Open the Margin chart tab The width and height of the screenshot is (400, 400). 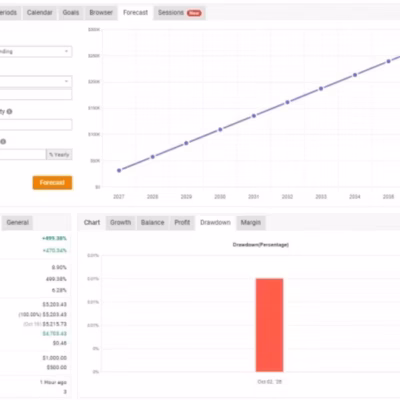click(x=251, y=223)
